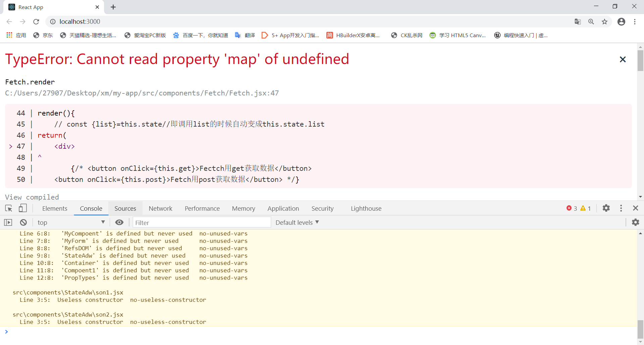Close the DevTools panel
The width and height of the screenshot is (644, 345).
635,208
